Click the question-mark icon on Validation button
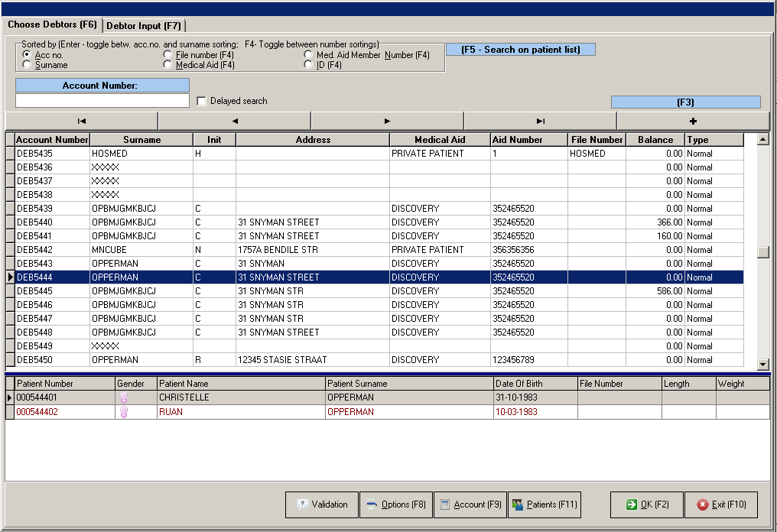The width and height of the screenshot is (777, 532). 303,504
